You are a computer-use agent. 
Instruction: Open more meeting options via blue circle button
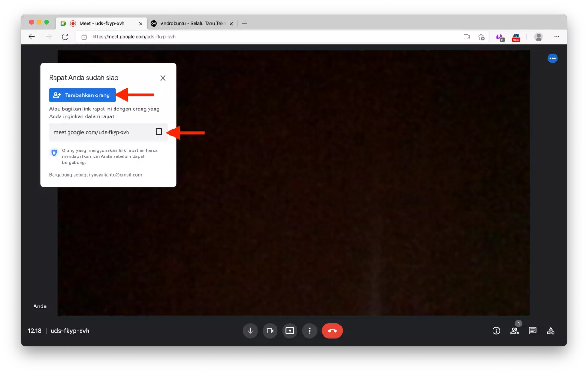tap(553, 58)
